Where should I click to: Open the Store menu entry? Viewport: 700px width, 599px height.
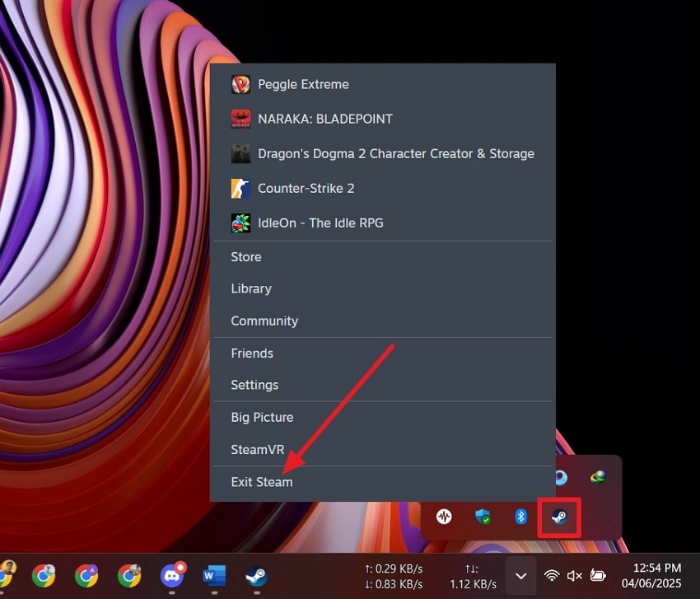(383, 257)
